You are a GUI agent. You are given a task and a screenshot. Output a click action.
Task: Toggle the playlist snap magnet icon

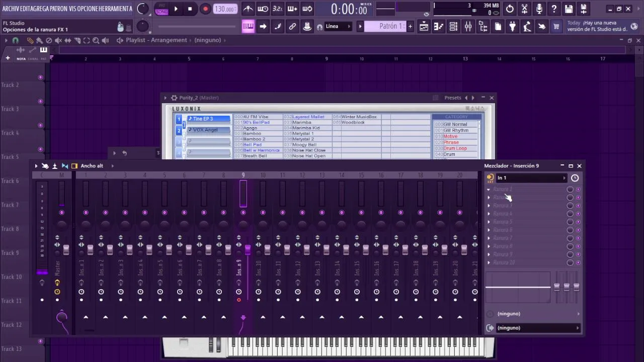pyautogui.click(x=16, y=40)
